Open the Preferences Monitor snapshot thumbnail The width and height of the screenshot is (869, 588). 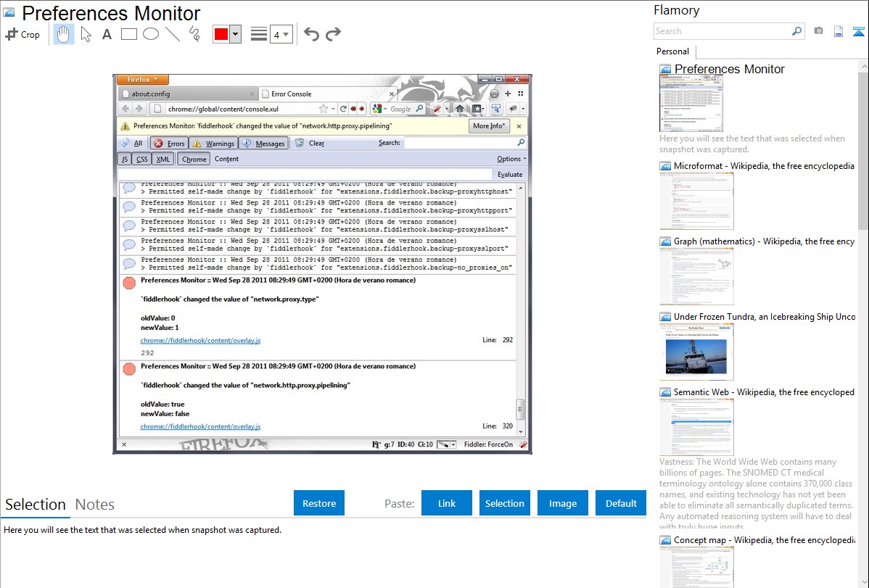point(691,104)
